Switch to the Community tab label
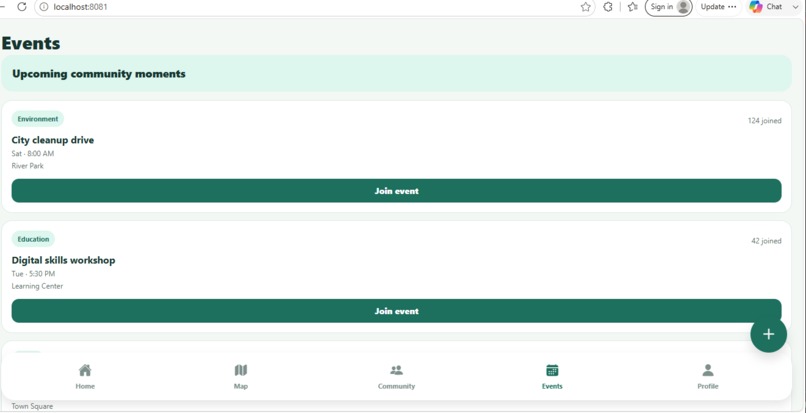Image resolution: width=806 pixels, height=413 pixels. [x=396, y=386]
